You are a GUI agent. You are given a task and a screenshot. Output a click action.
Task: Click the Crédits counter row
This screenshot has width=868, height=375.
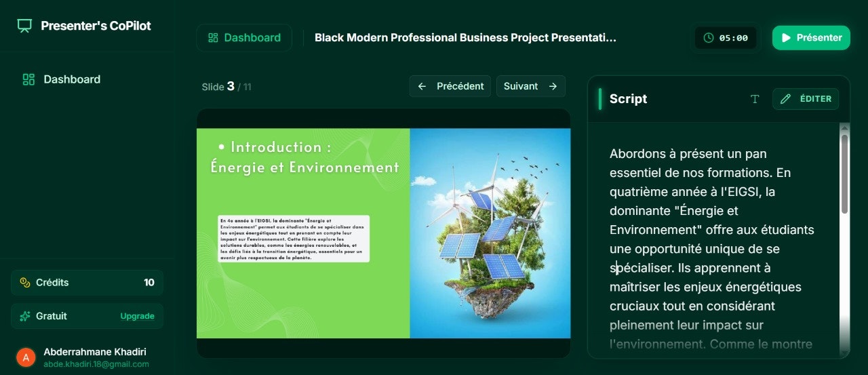coord(87,283)
